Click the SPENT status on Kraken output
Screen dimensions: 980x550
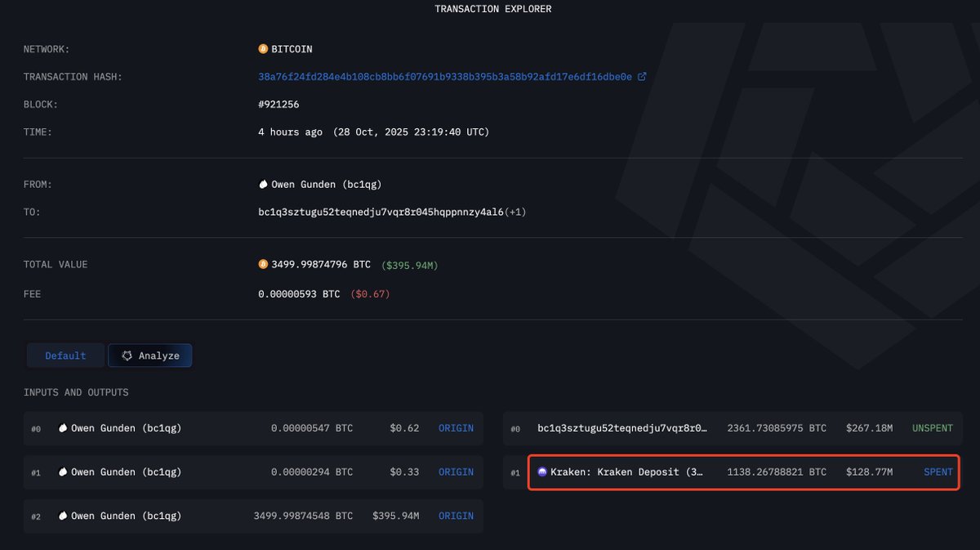point(938,472)
